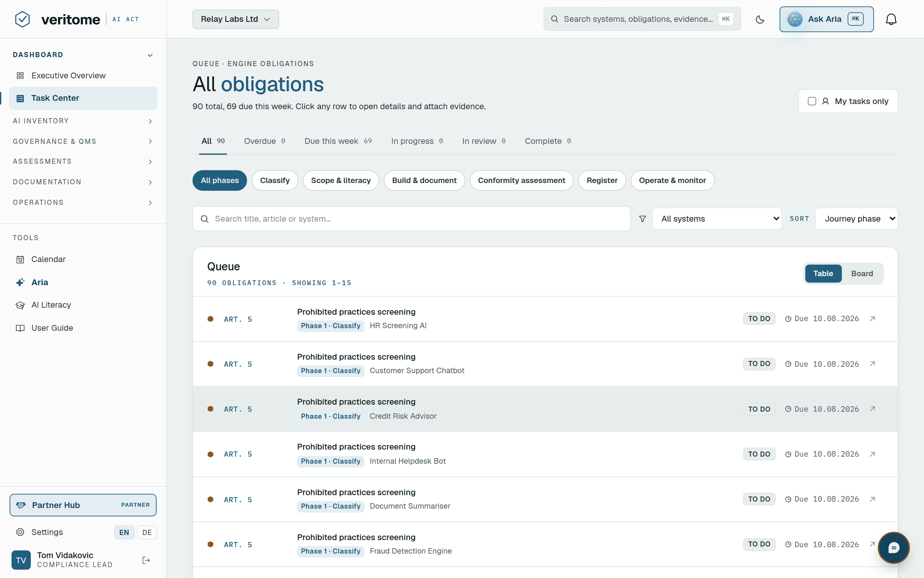Open Credit Risk Advisor row arrow

coord(872,409)
